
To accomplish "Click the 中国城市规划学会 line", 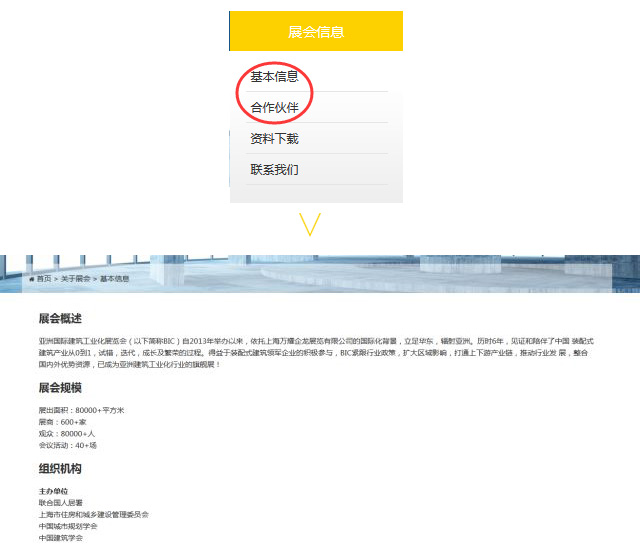I will pos(68,526).
